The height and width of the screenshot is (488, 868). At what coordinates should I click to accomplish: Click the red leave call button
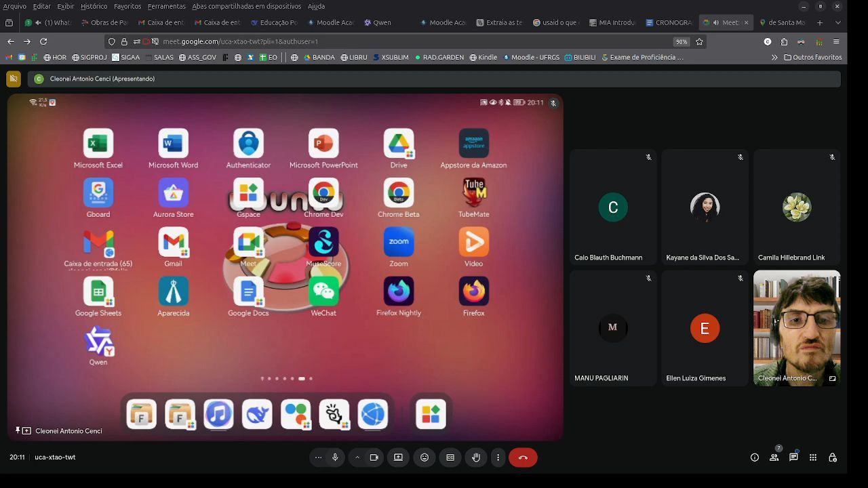pyautogui.click(x=523, y=457)
